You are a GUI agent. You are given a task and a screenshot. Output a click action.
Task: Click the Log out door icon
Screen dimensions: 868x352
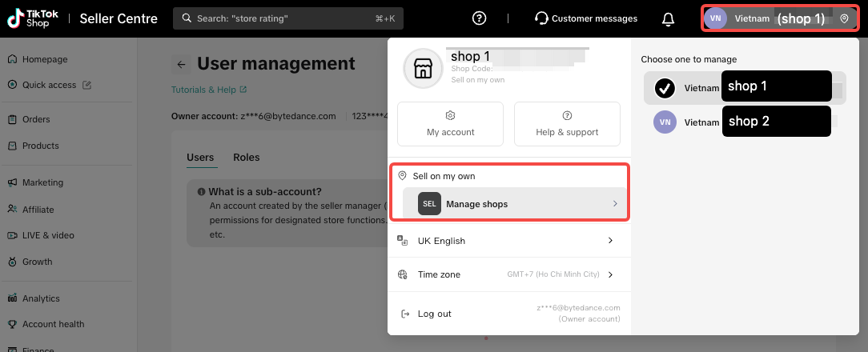(404, 314)
